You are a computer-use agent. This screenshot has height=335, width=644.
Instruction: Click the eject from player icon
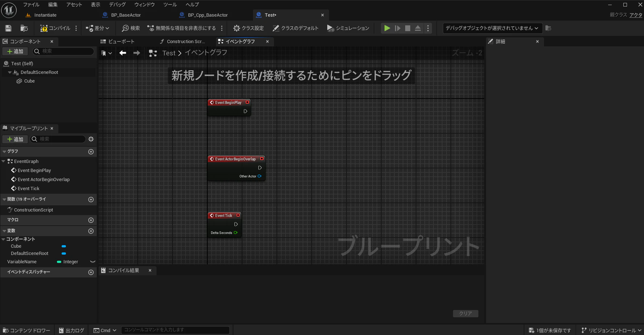[418, 28]
